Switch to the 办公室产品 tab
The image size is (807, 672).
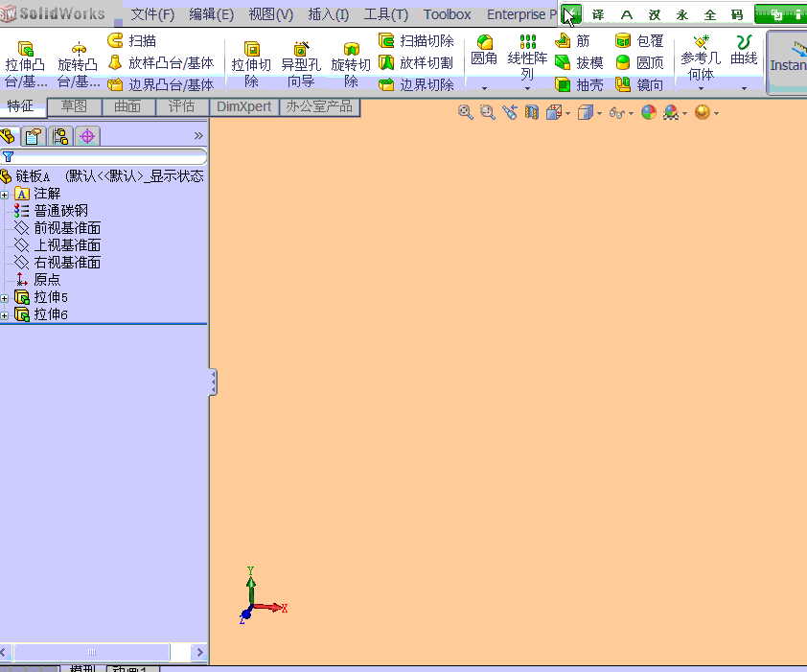(x=319, y=106)
